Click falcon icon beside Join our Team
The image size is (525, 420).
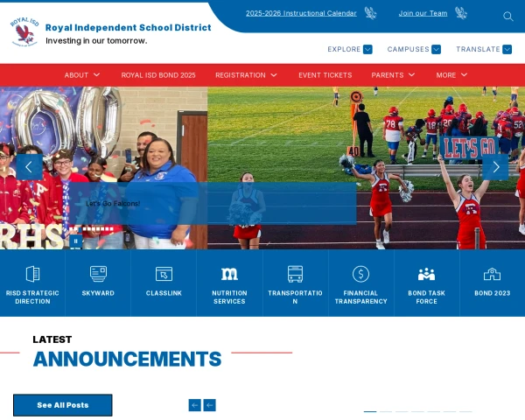[461, 13]
